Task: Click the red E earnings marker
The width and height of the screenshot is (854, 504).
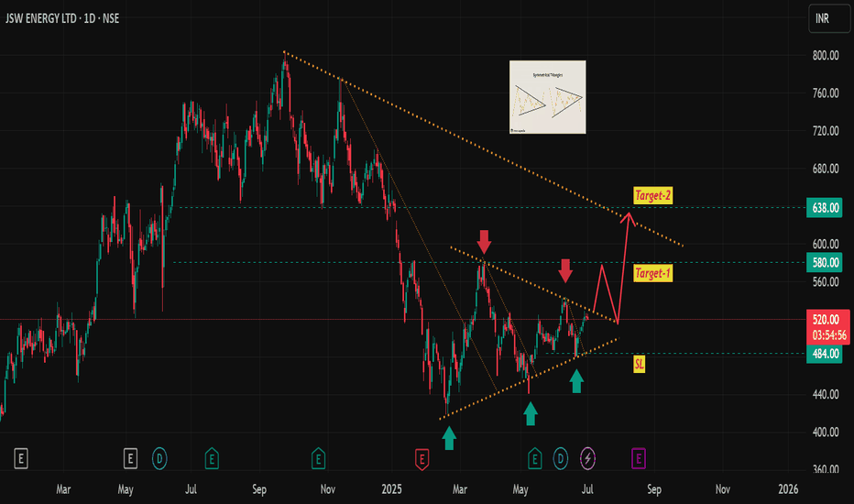Action: click(422, 459)
